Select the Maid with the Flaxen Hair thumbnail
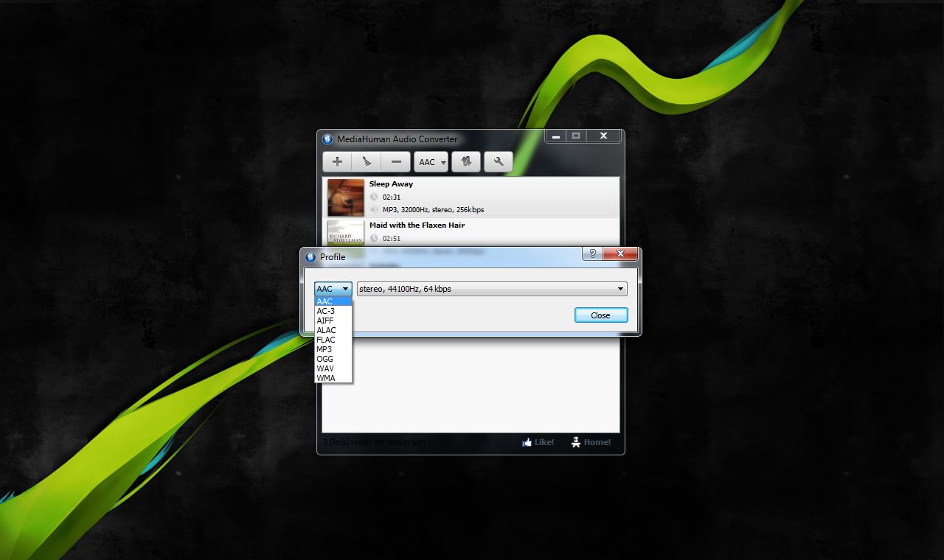The height and width of the screenshot is (560, 944). [346, 232]
